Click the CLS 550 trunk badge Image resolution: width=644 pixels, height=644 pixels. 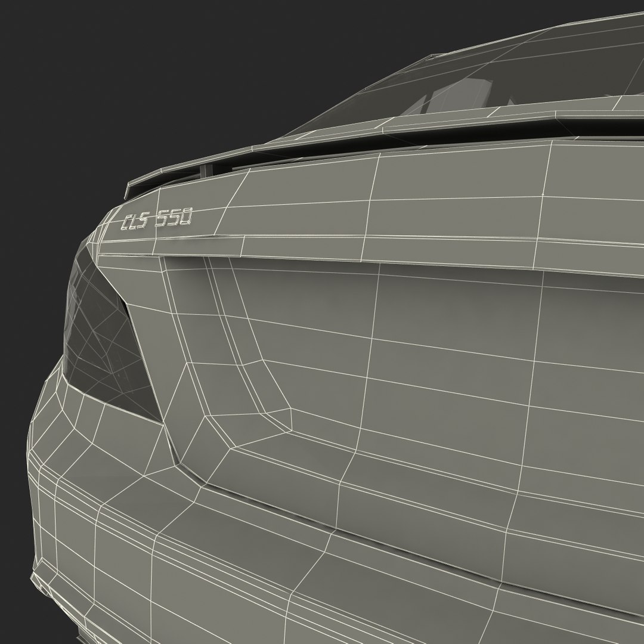coord(156,219)
